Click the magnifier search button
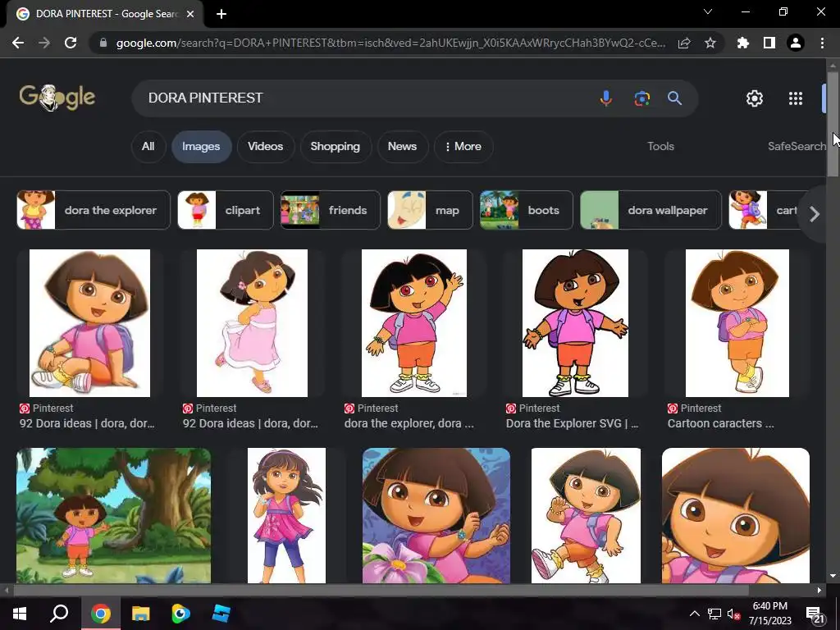 pyautogui.click(x=674, y=98)
